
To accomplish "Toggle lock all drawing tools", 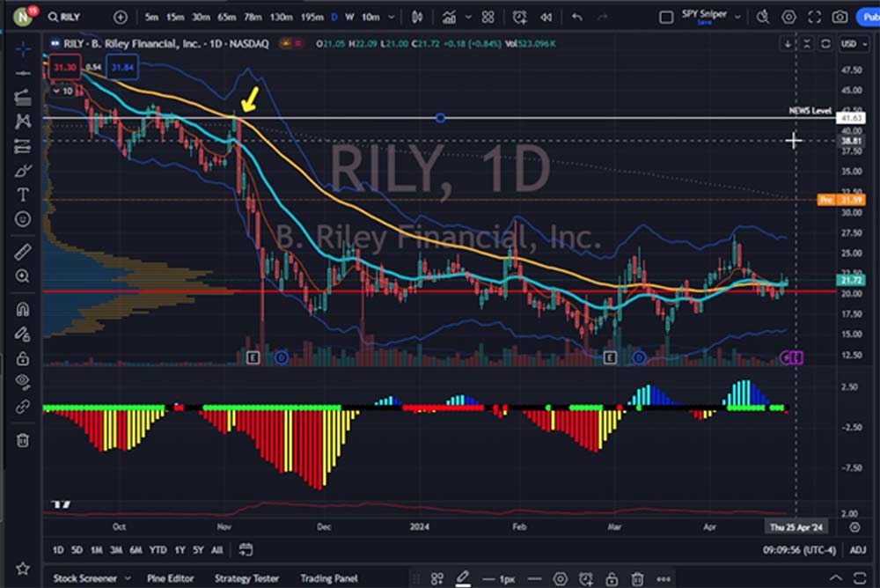I will tap(23, 358).
